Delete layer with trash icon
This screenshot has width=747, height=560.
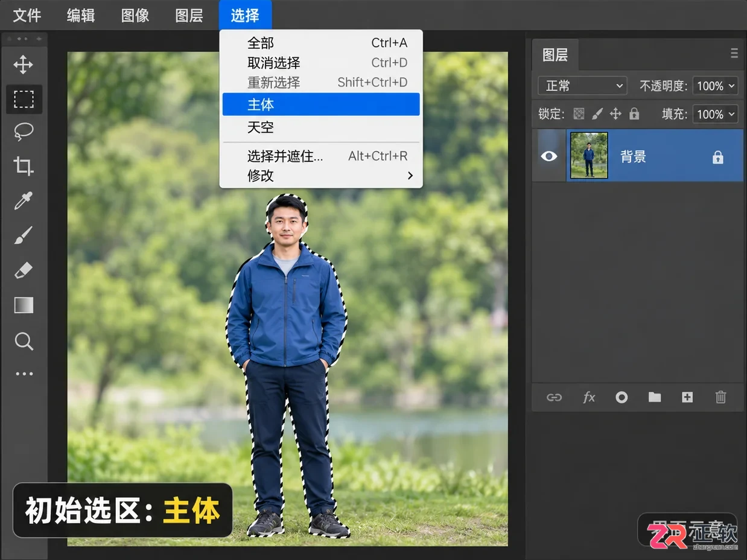[x=720, y=397]
